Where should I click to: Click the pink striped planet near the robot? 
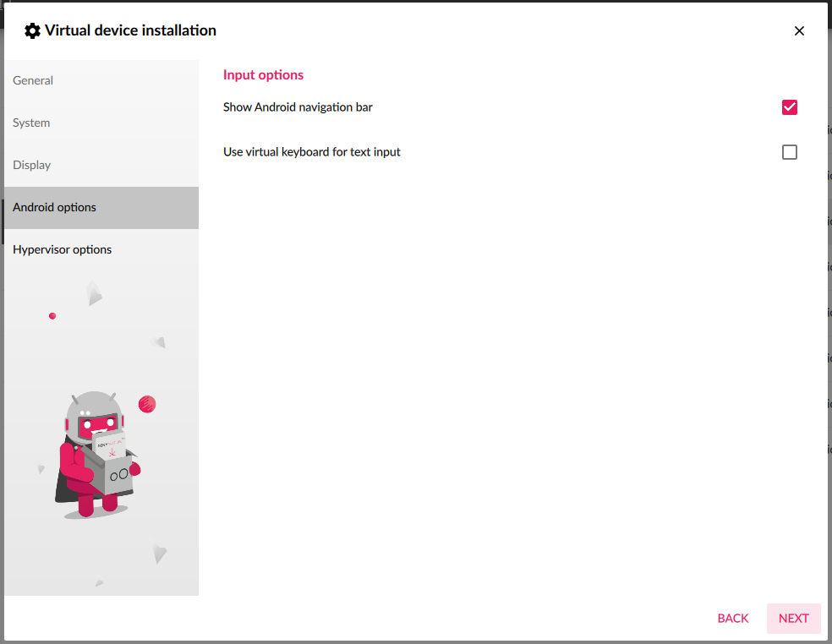click(x=147, y=404)
